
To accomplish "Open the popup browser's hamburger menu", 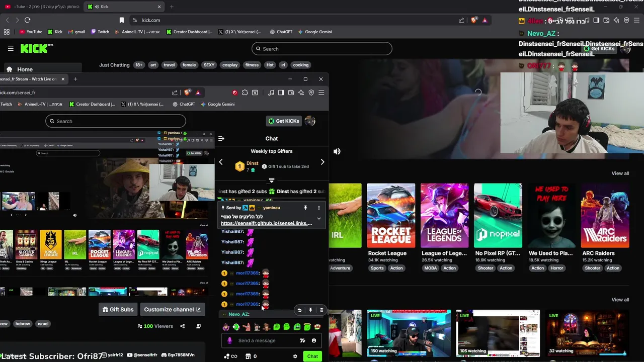I will point(321,93).
